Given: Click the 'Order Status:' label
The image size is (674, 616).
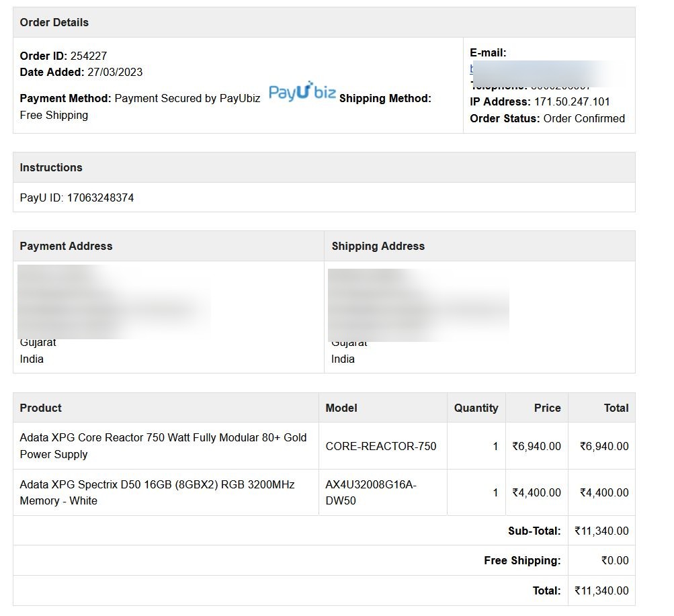Looking at the screenshot, I should tap(505, 118).
